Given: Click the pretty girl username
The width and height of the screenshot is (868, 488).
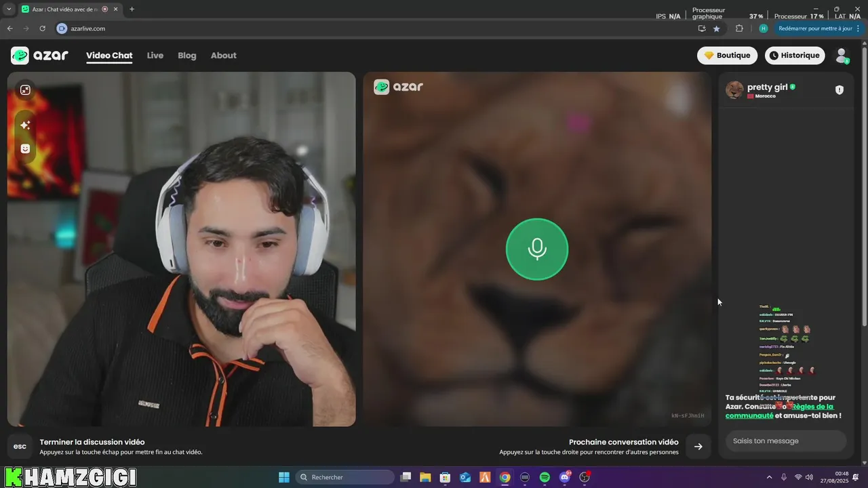Looking at the screenshot, I should coord(768,87).
